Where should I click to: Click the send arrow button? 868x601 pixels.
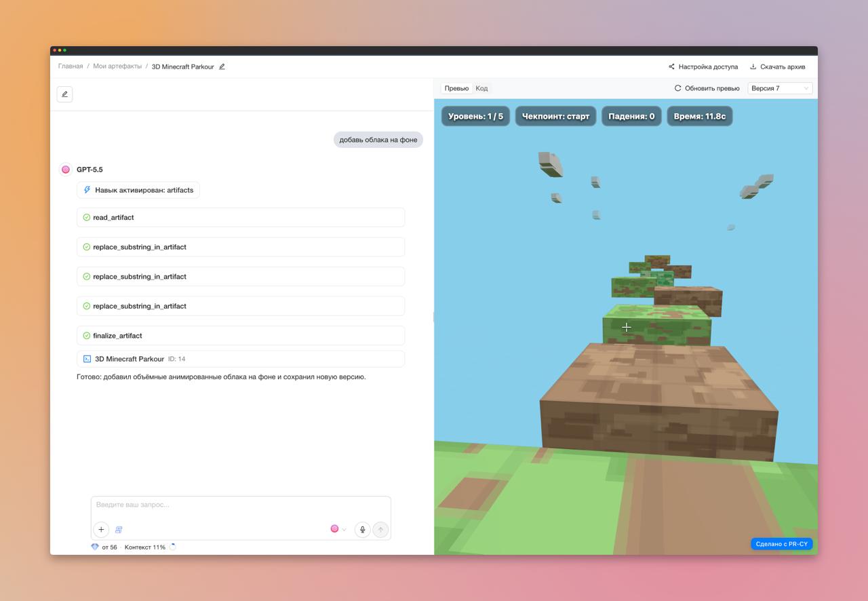(x=380, y=530)
